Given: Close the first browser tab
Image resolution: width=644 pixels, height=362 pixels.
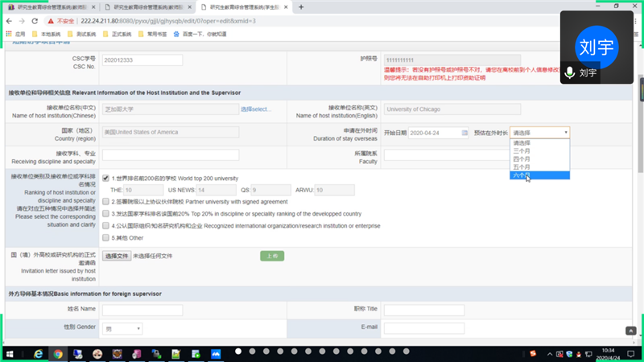Looking at the screenshot, I should [93, 7].
